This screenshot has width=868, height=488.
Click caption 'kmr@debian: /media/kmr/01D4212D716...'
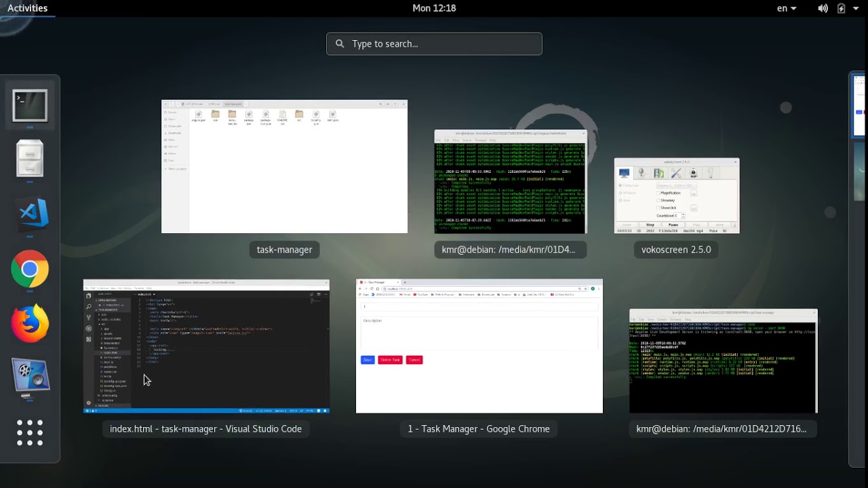722,428
